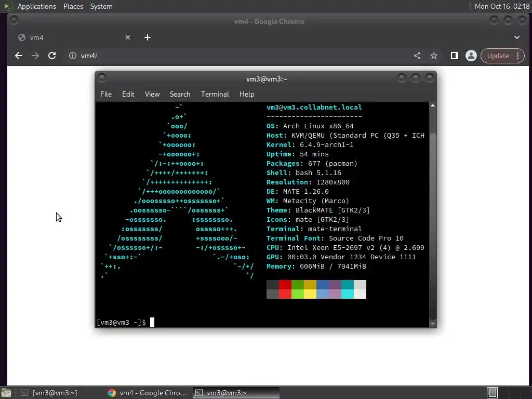Click the DE: MATE 1.26.0 line
The image size is (532, 399).
click(298, 191)
